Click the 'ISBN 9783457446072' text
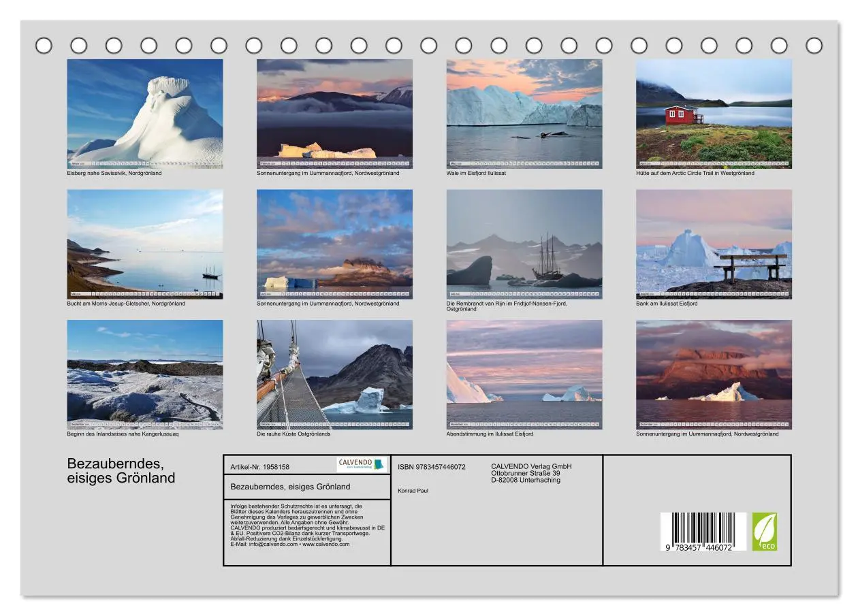Image resolution: width=858 pixels, height=616 pixels. [432, 467]
